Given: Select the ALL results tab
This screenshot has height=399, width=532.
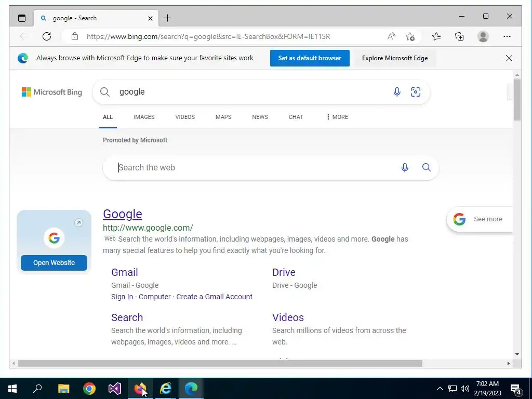Looking at the screenshot, I should tap(108, 117).
